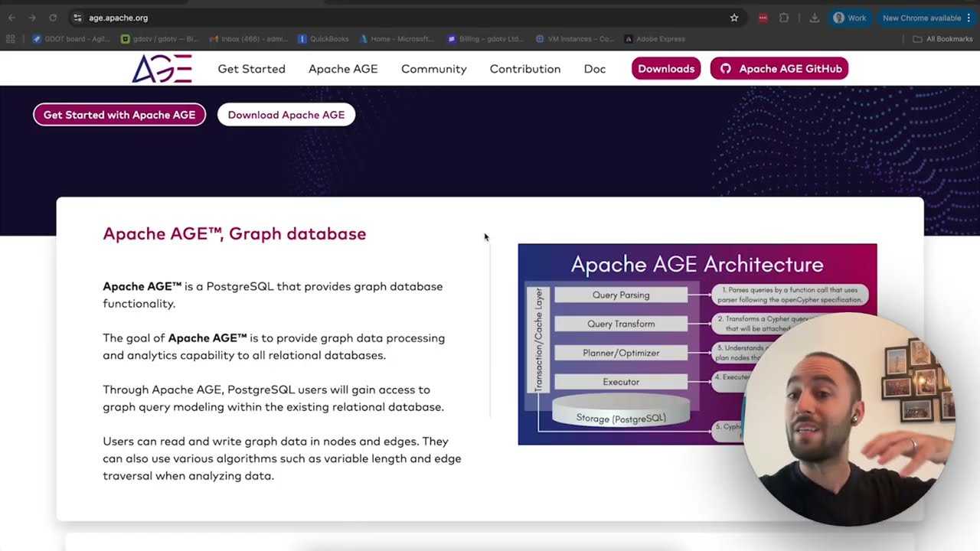Click the Executor box in diagram
The height and width of the screenshot is (551, 980).
coord(621,382)
